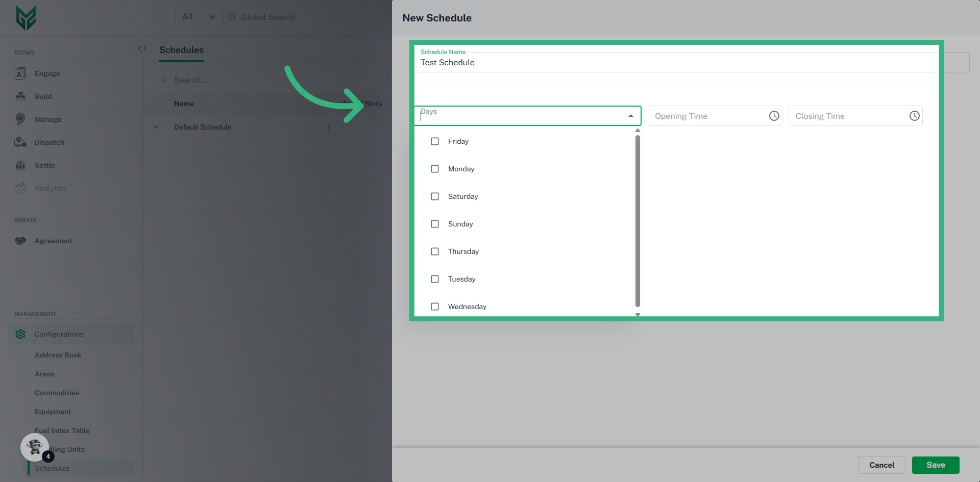The width and height of the screenshot is (980, 482).
Task: Click the Closing Time clock icon
Action: tap(914, 116)
